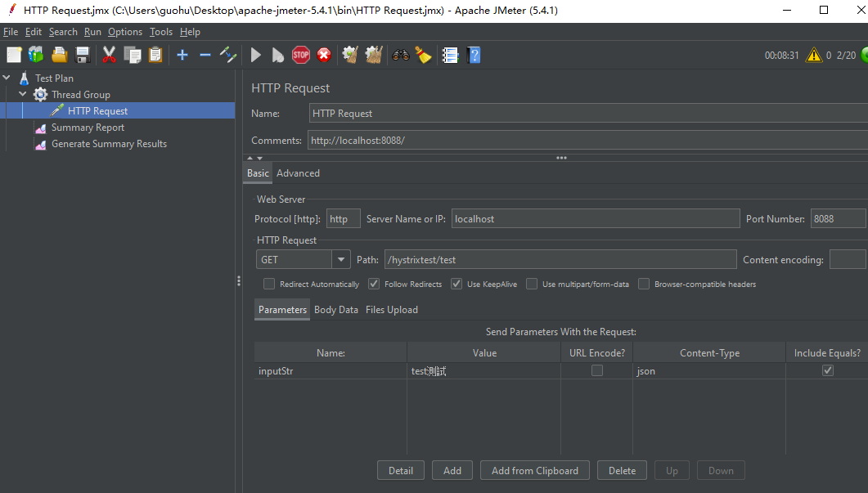
Task: Open Help with question mark icon
Action: (x=474, y=55)
